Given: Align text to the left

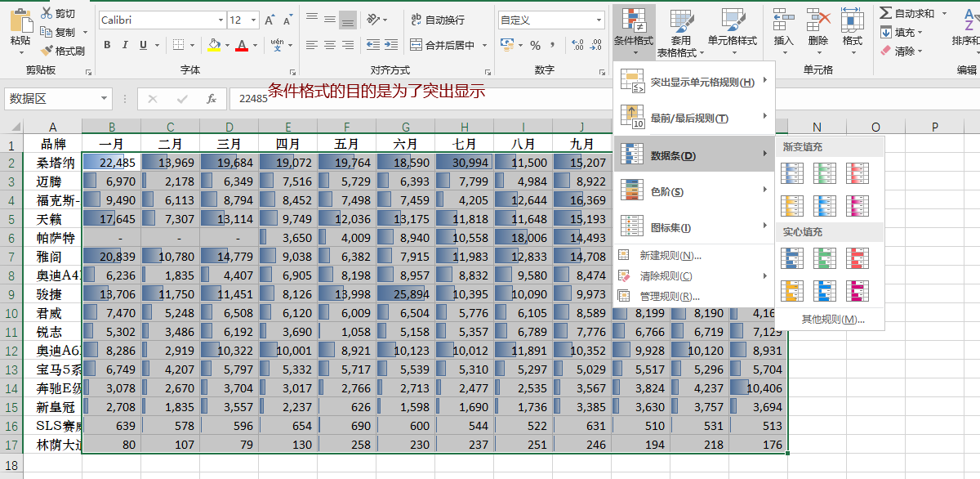Looking at the screenshot, I should coord(312,45).
